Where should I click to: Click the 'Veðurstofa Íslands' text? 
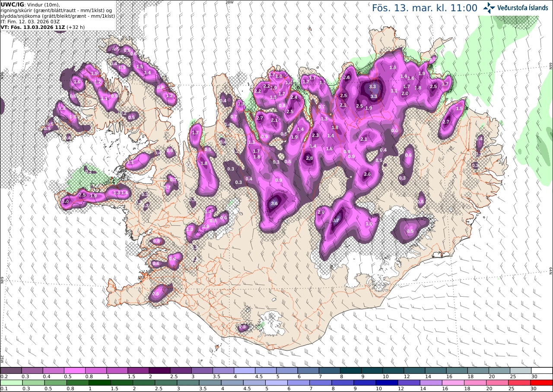tap(523, 8)
